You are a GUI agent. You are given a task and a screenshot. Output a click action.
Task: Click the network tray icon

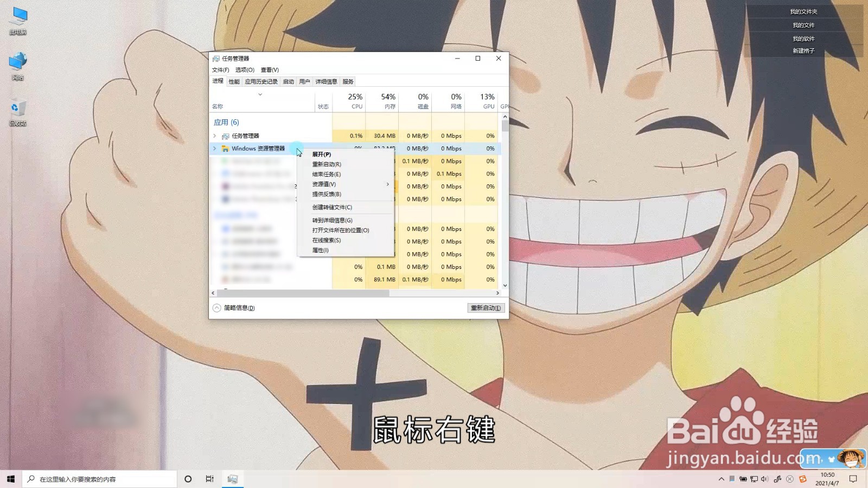[754, 479]
